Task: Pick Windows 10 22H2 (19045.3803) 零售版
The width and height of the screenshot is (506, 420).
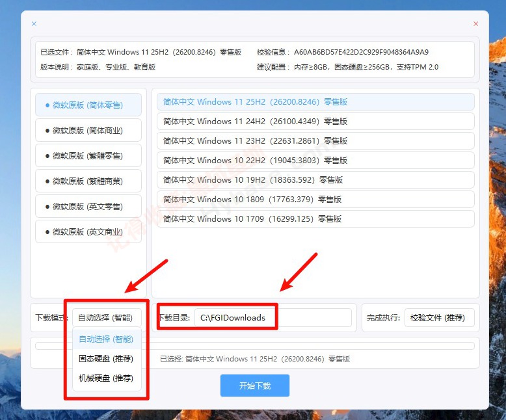Action: (315, 161)
